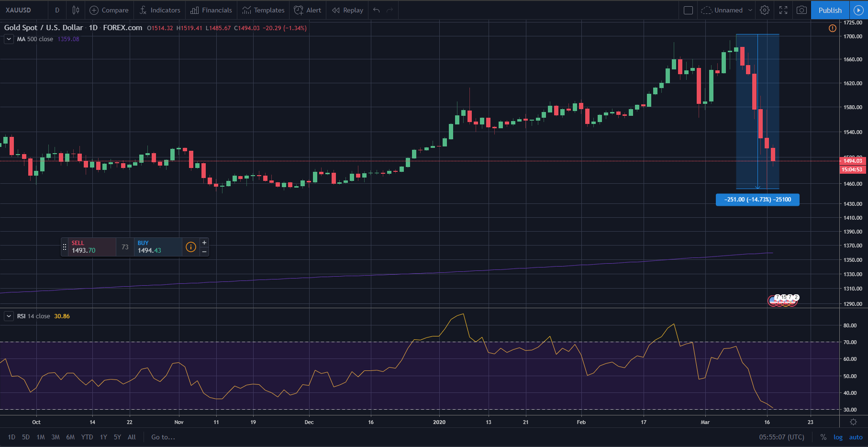Click the SELL 1493.70 button
This screenshot has height=447, width=868.
pyautogui.click(x=92, y=247)
